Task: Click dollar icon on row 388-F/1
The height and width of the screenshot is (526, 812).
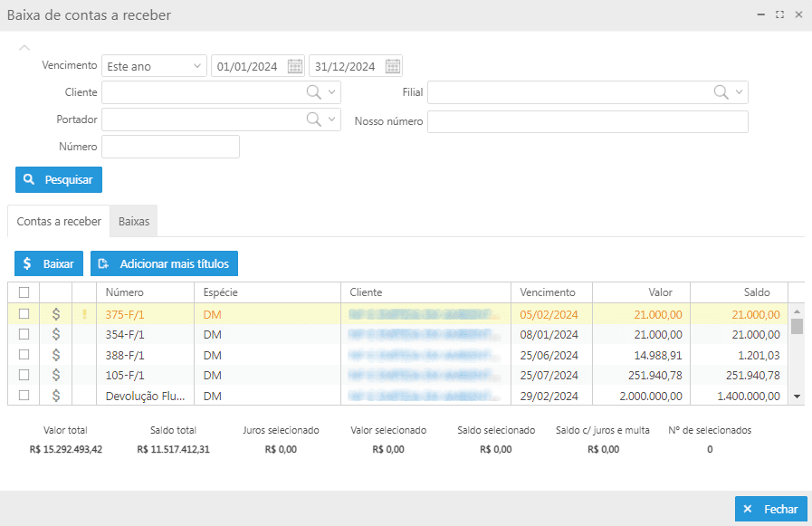Action: coord(55,355)
